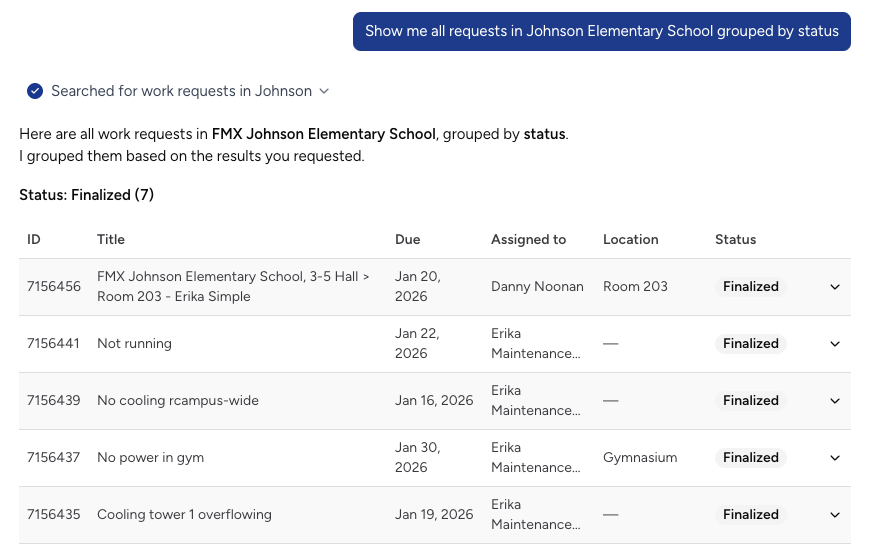
Task: Expand the Searched for work requests dropdown
Action: [324, 91]
